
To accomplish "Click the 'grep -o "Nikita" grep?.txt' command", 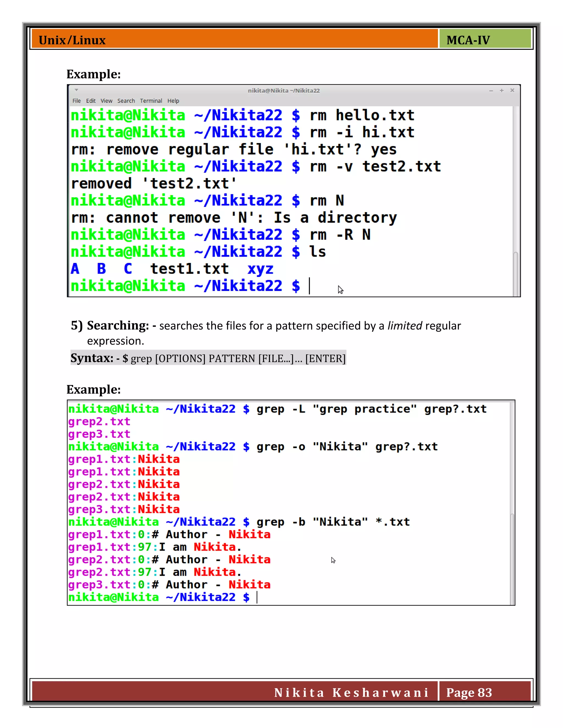I will click(x=347, y=447).
